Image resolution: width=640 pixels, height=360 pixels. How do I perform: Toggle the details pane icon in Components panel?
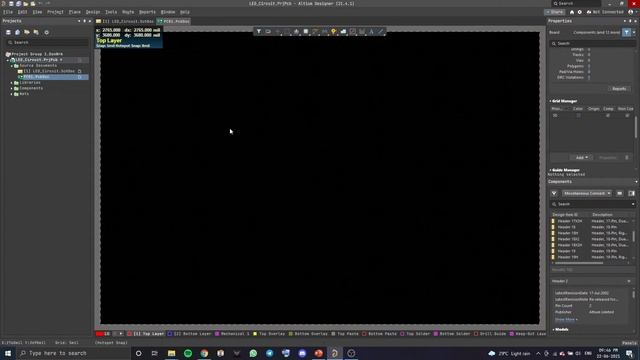631,193
